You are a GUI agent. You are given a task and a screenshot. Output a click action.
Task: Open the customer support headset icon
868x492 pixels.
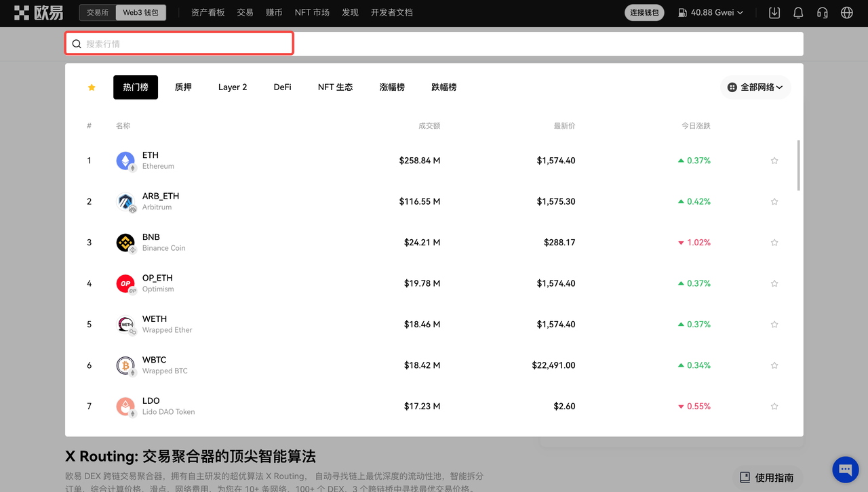click(x=823, y=13)
